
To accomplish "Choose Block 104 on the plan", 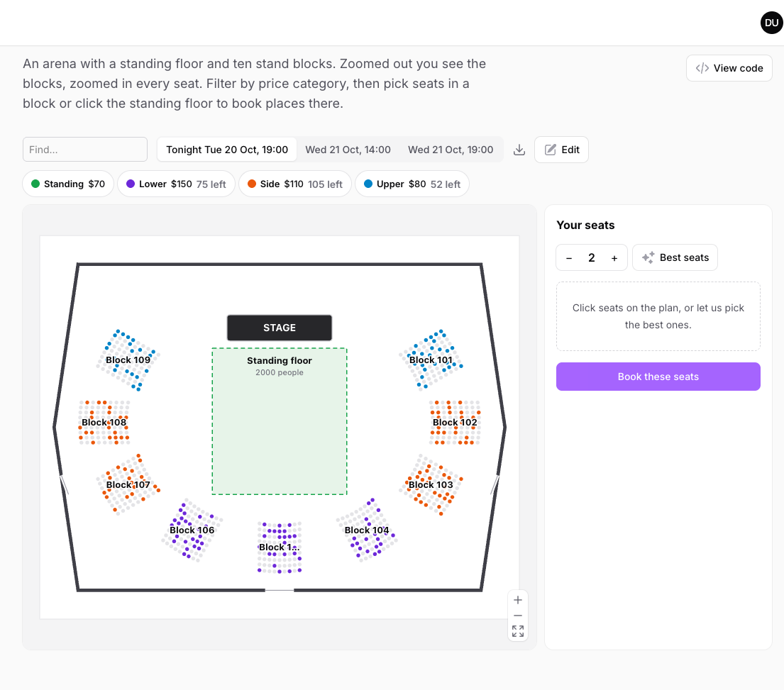I will [367, 530].
